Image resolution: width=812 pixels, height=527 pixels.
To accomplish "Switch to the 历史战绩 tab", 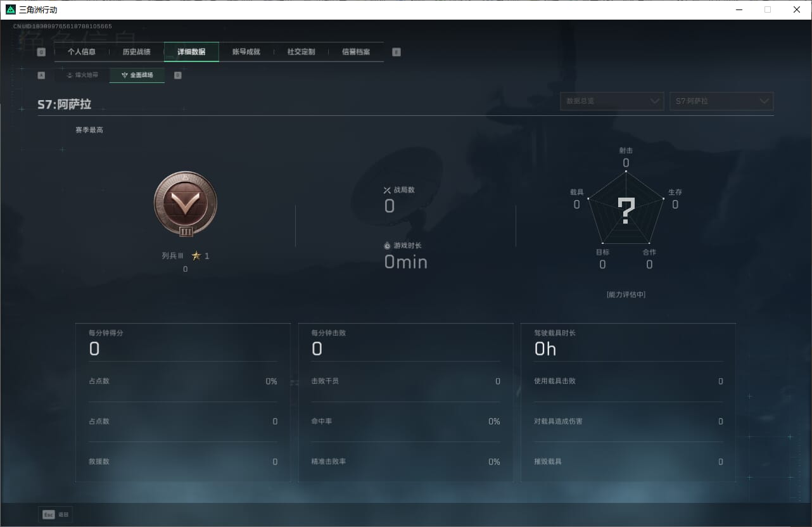I will coord(136,52).
